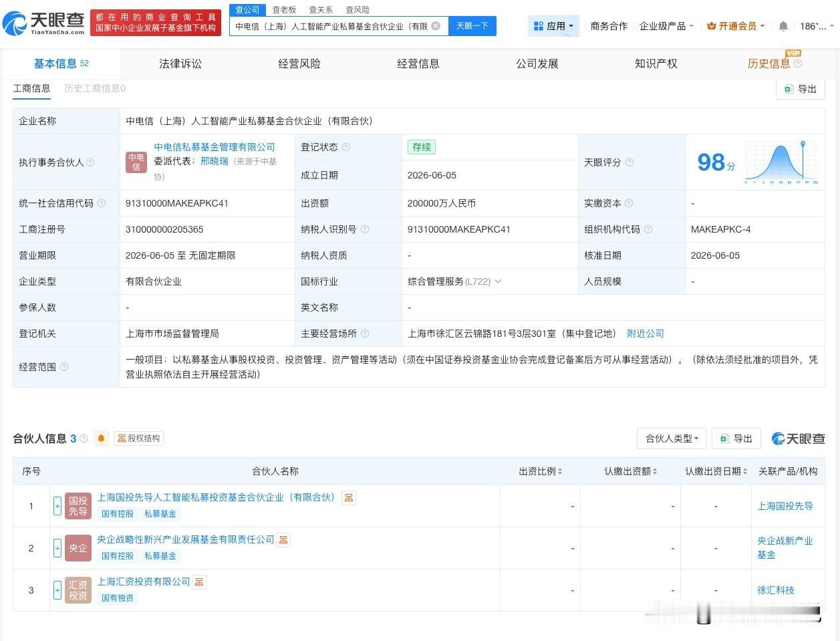
Task: Click the help icon next to 主要经营场所
Action: (365, 334)
